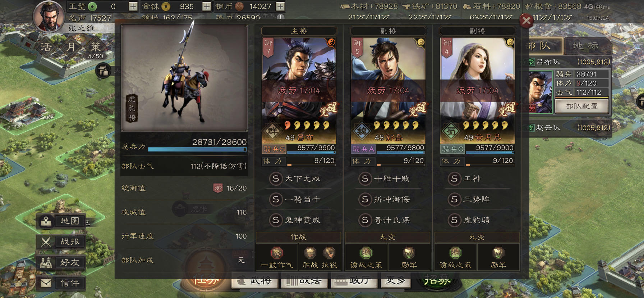Viewport: 644px width, 298px height.
Task: Open the 信件 mail button
Action: coord(61,283)
